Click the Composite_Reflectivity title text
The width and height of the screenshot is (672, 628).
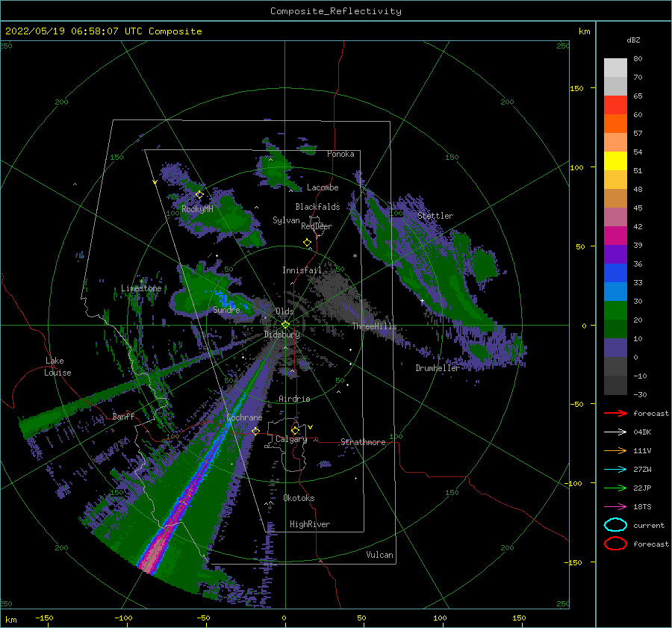336,11
